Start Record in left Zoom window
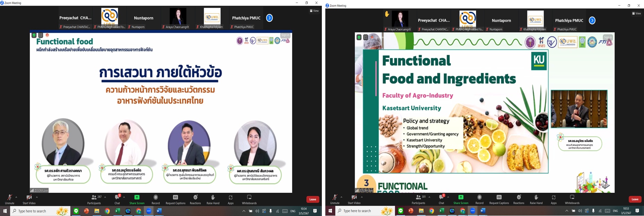 [156, 199]
